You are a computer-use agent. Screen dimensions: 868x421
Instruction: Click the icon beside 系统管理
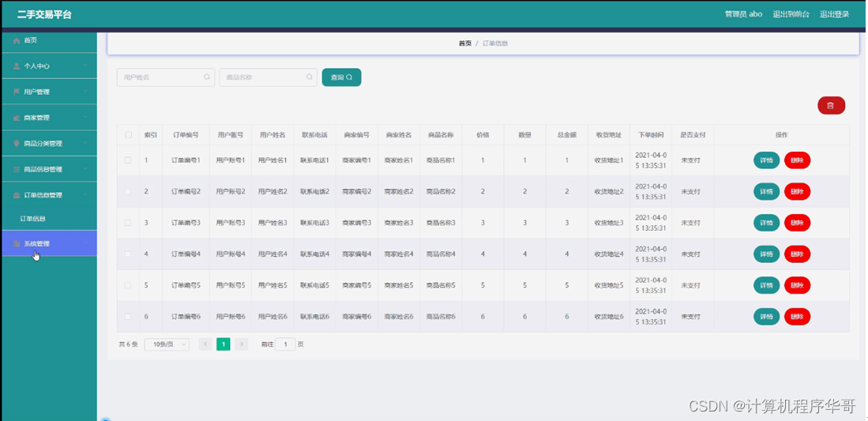click(17, 243)
